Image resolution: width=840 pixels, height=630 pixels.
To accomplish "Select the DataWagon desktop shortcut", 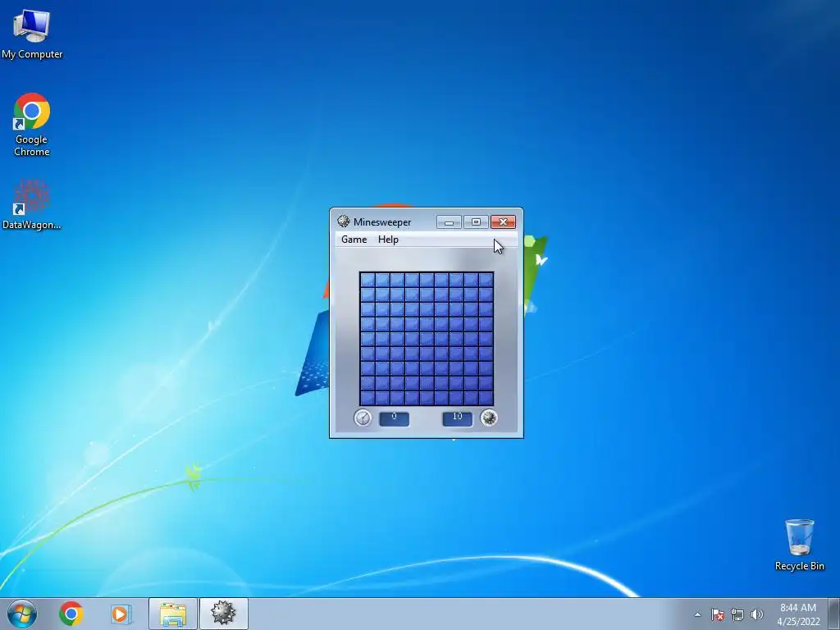I will (x=32, y=204).
